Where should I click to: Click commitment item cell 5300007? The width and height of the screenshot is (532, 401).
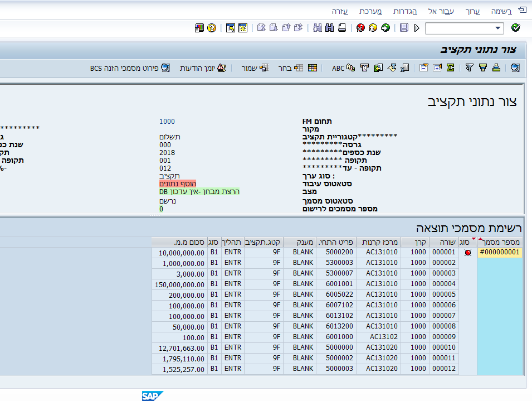(336, 273)
